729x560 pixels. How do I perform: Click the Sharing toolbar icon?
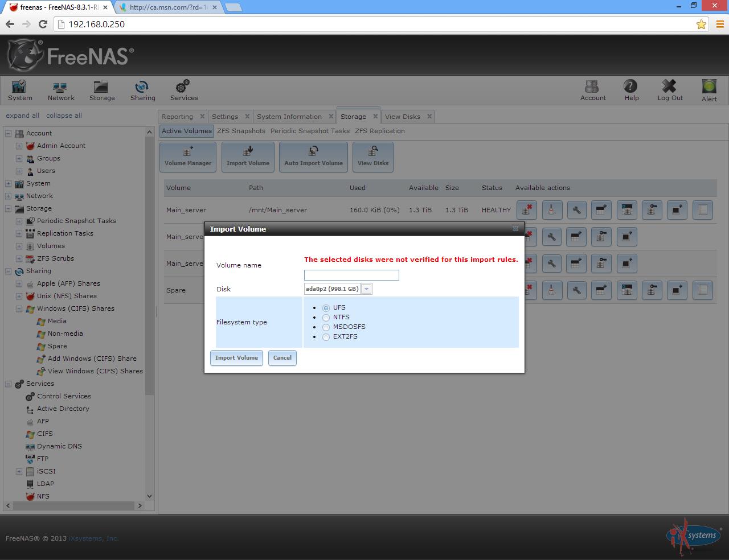(x=142, y=87)
